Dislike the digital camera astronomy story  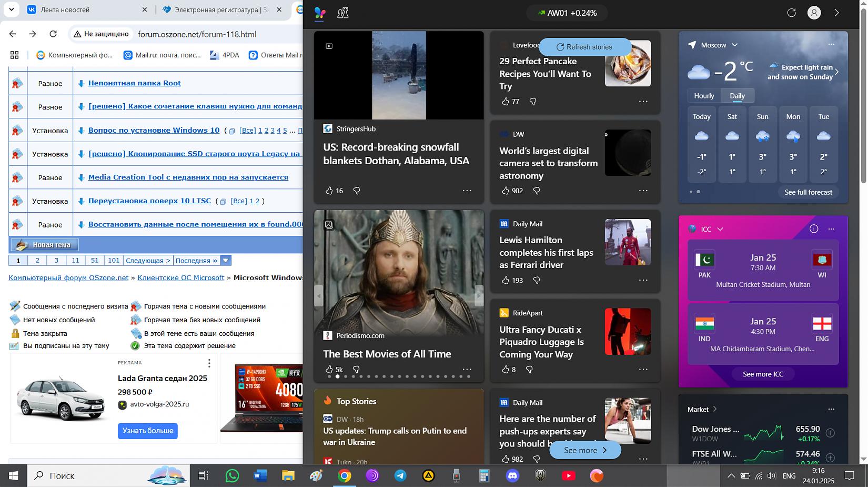[x=537, y=191]
